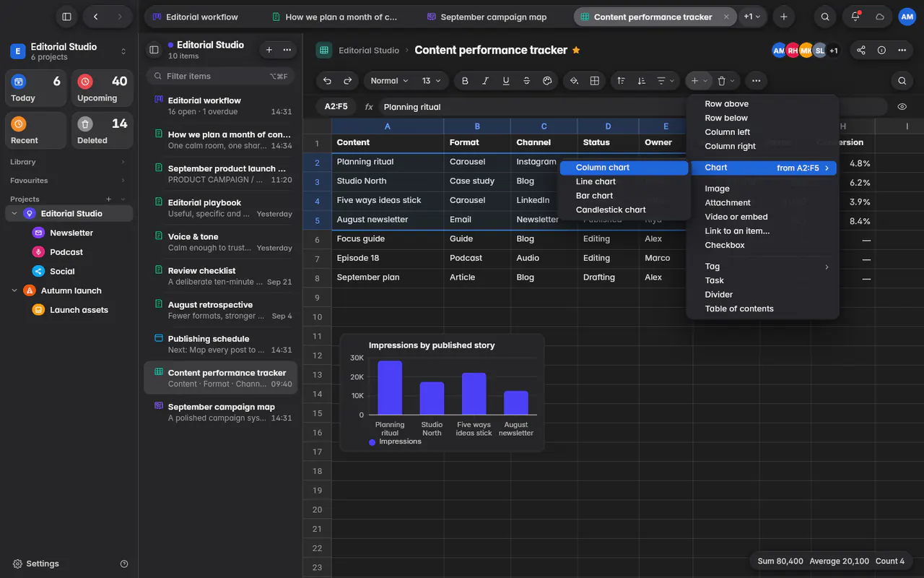Insert a Row above from the menu
This screenshot has width=924, height=578.
763,104
